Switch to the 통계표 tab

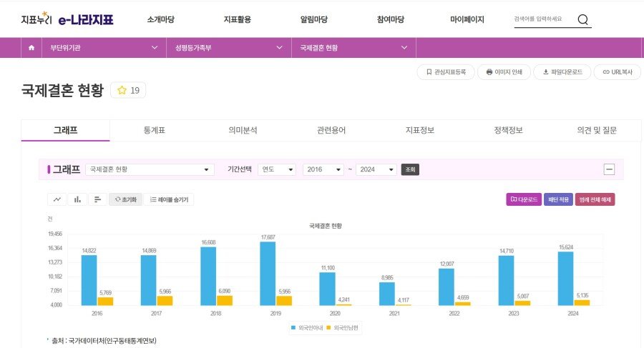pos(154,130)
